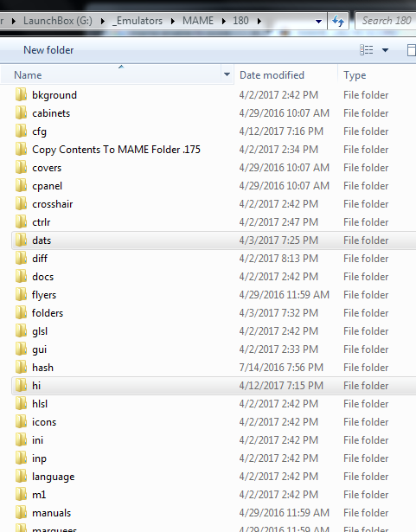
Task: Open the view options dropdown arrow
Action: click(x=385, y=50)
